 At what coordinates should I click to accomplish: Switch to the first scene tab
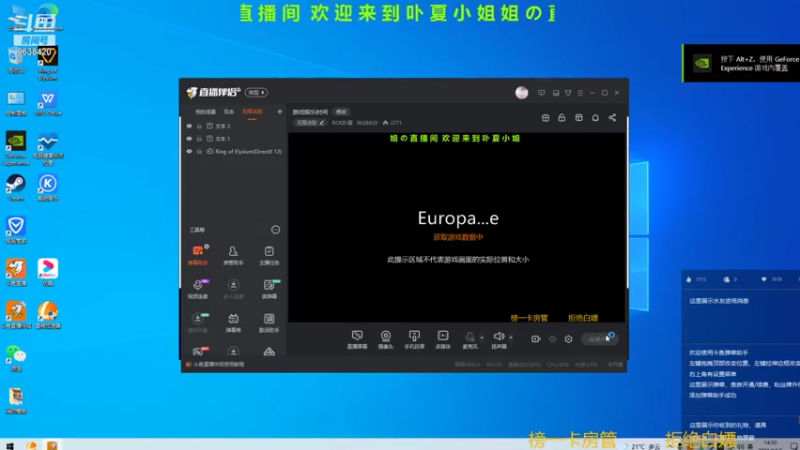pos(206,112)
